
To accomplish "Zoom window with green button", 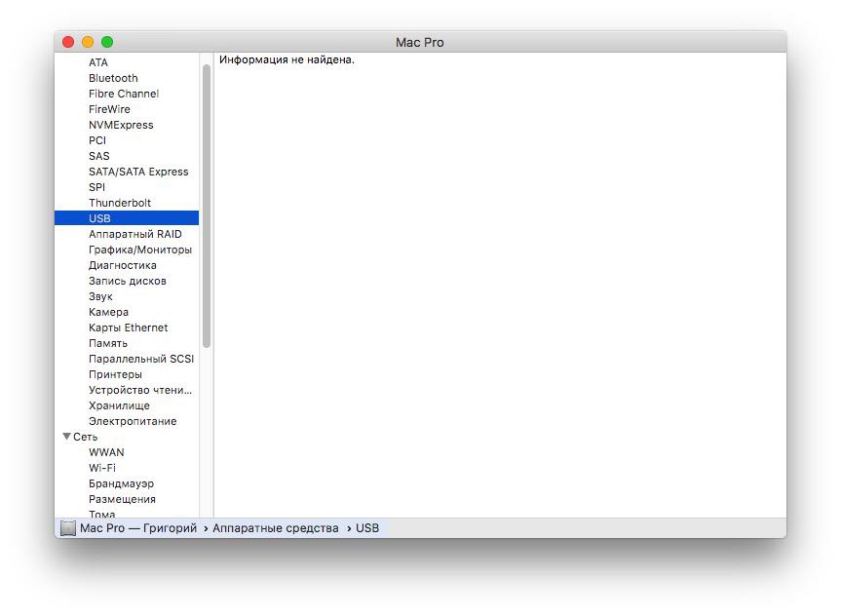I will click(107, 42).
